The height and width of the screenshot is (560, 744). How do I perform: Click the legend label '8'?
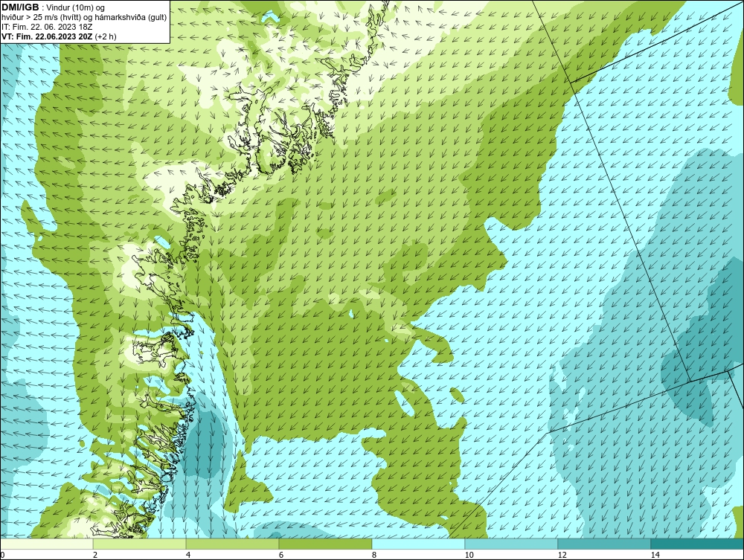[x=374, y=556]
